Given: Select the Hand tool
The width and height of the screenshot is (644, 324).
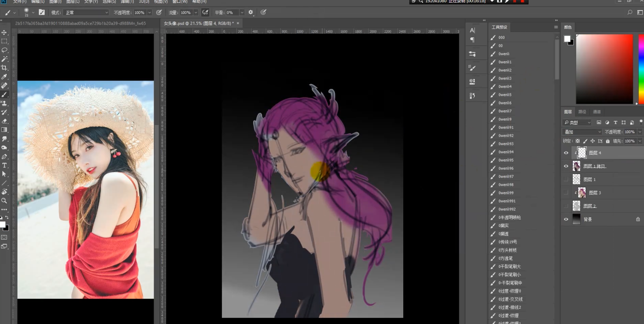Looking at the screenshot, I should point(4,192).
